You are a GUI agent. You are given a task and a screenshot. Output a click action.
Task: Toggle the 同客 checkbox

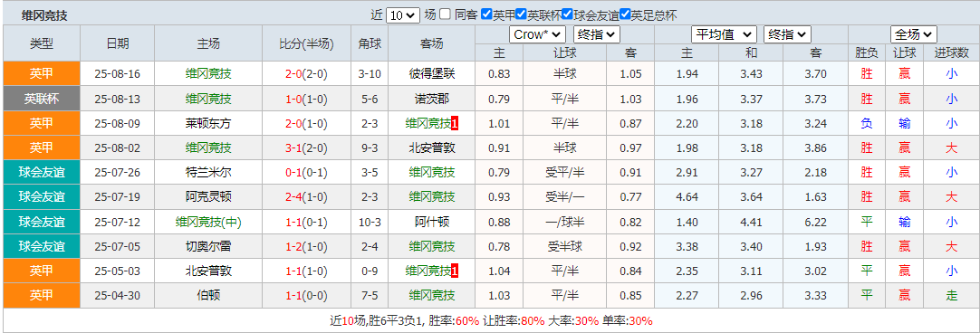tap(445, 14)
